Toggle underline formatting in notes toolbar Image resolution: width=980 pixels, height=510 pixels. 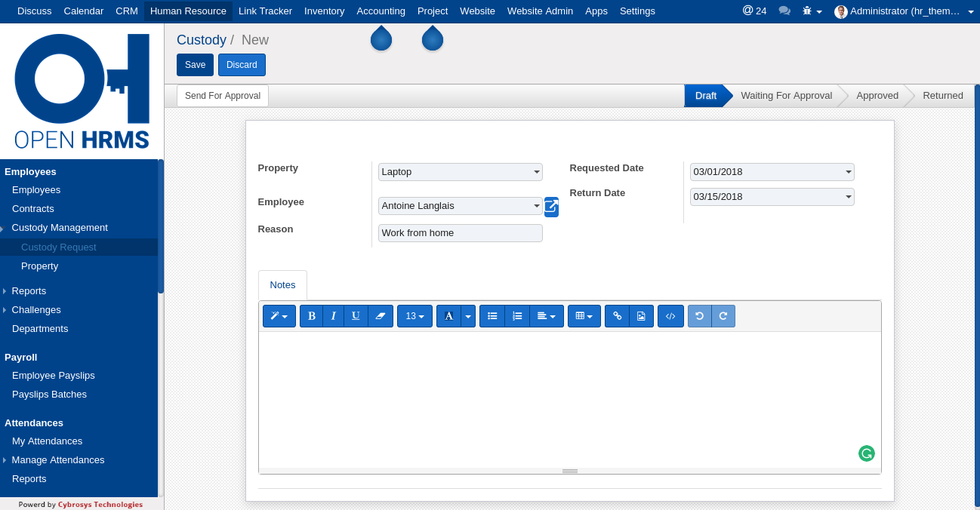tap(356, 316)
